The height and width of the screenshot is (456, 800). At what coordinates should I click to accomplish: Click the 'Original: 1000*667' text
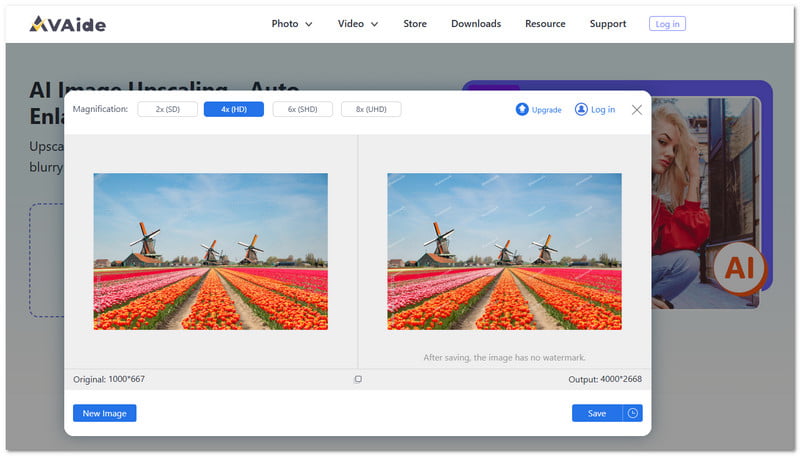coord(109,379)
